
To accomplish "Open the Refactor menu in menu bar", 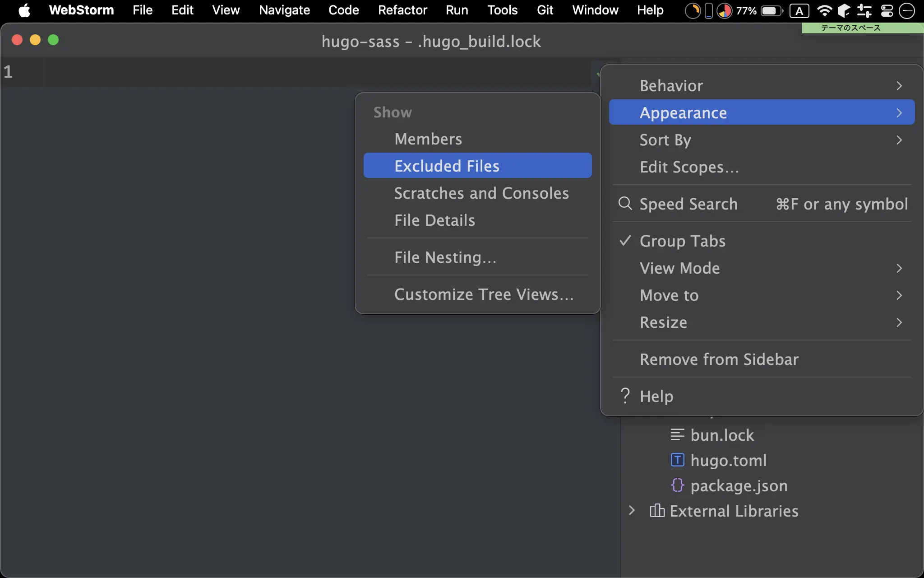I will coord(402,10).
